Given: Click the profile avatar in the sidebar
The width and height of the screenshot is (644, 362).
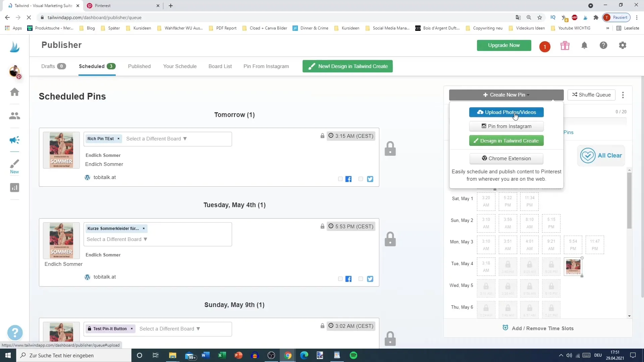Looking at the screenshot, I should click(14, 71).
